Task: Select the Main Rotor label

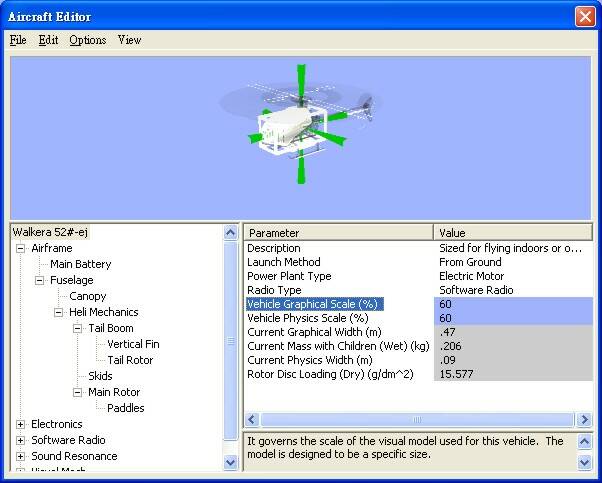Action: point(114,392)
